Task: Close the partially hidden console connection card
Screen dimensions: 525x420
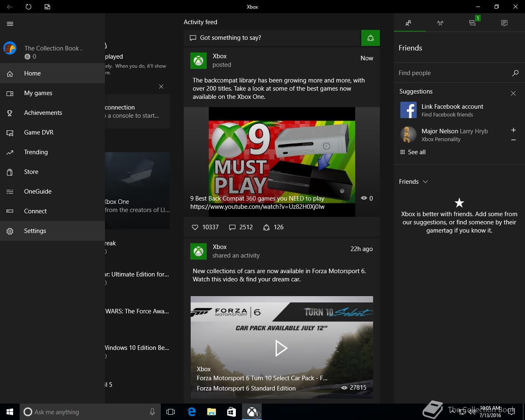Action: tap(161, 87)
